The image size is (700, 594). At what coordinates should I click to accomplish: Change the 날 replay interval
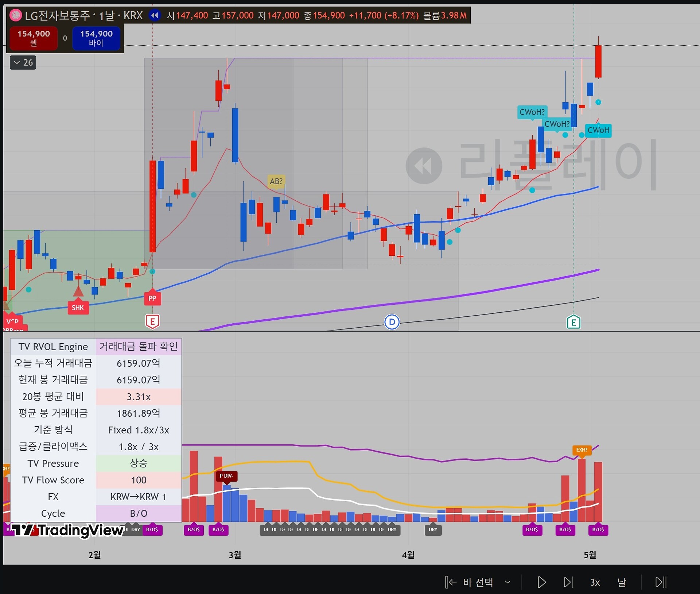coord(622,582)
